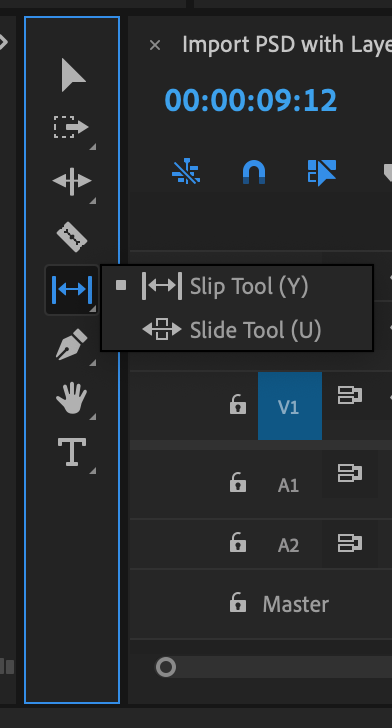Toggle Snap in Timeline magnet icon
The width and height of the screenshot is (392, 728).
tap(254, 172)
